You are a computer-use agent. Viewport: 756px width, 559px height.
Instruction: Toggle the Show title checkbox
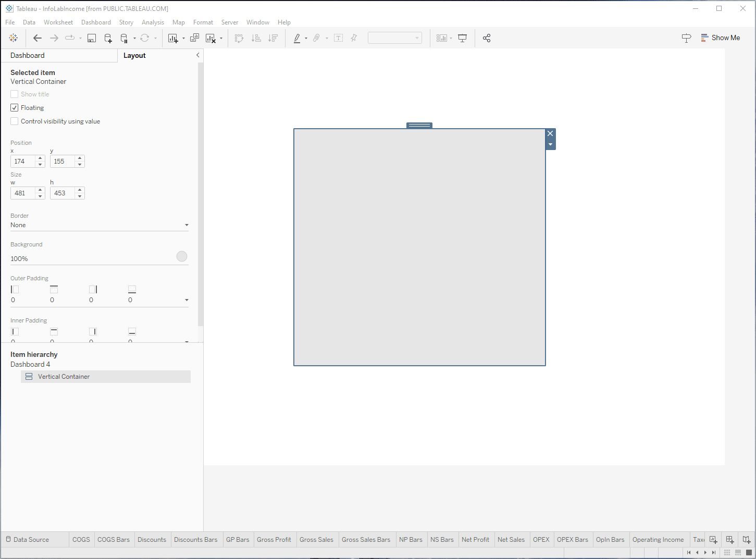(15, 94)
